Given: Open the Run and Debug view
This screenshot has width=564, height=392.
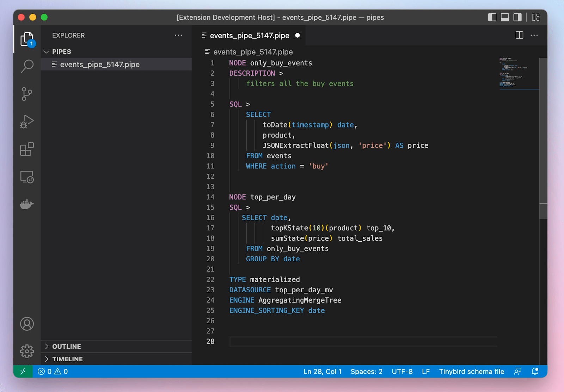Looking at the screenshot, I should 27,122.
